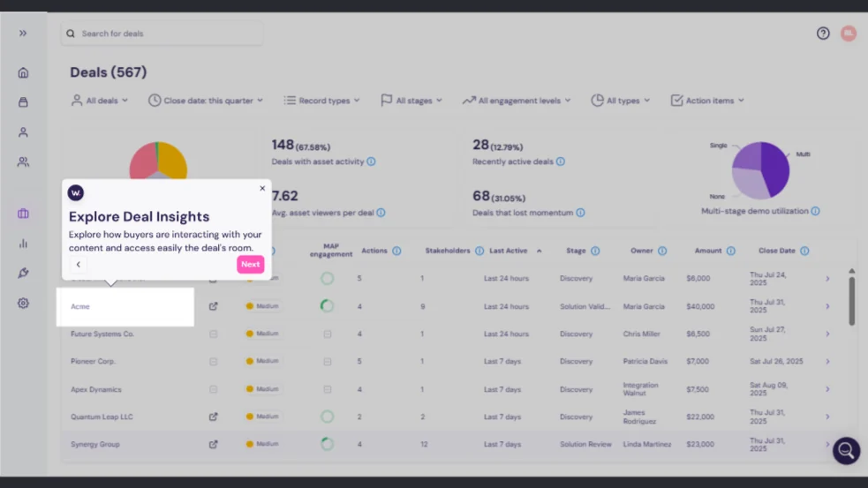This screenshot has width=868, height=488.
Task: Open Close date: this quarter dropdown
Action: [x=206, y=100]
